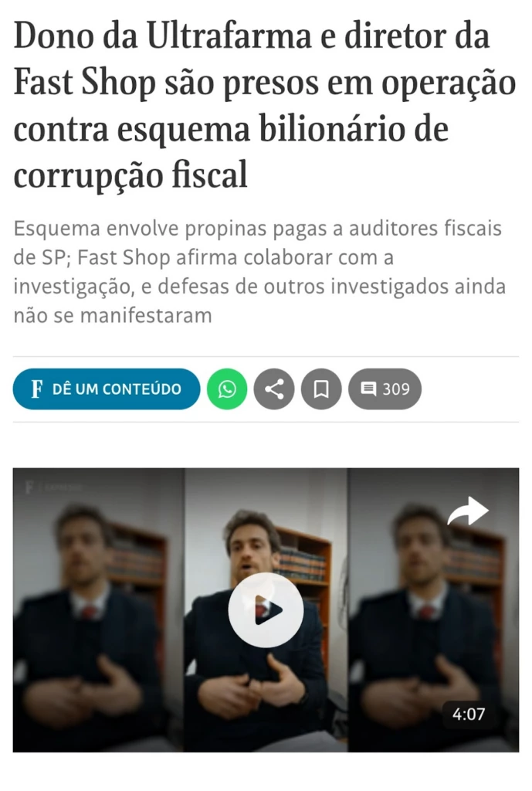
Task: Play the video with center play button
Action: tap(266, 610)
